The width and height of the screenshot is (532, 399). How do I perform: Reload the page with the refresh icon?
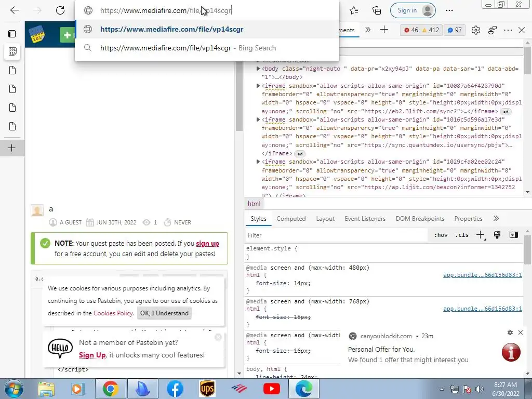(60, 10)
